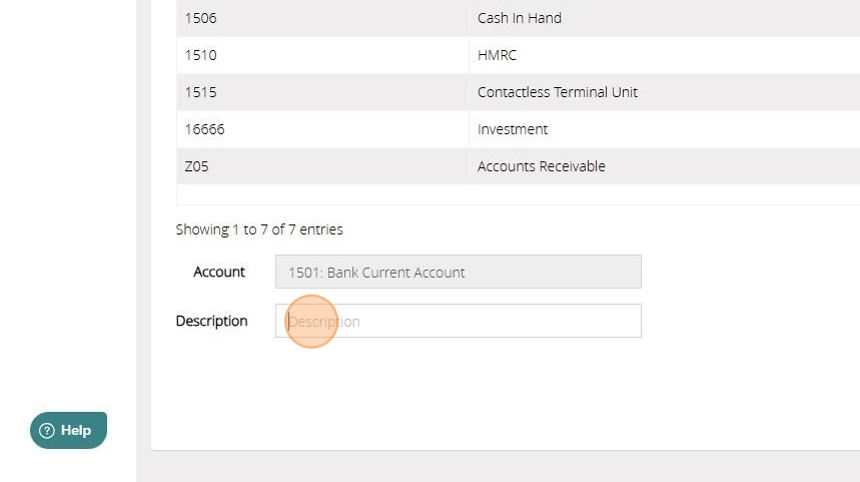Click the Showing 1 to 7 entries text

(259, 230)
